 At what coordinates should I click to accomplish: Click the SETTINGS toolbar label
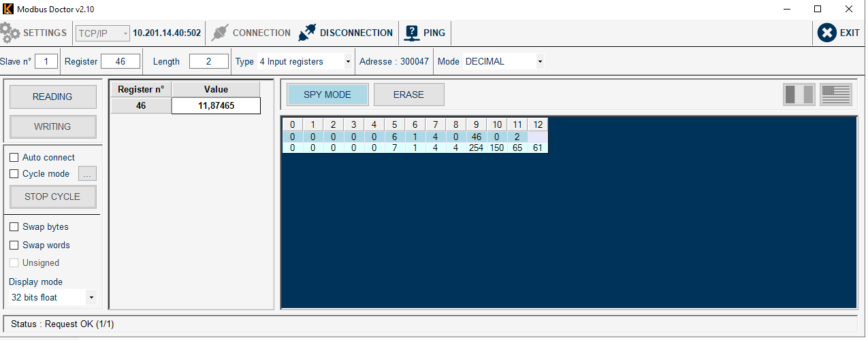click(45, 33)
